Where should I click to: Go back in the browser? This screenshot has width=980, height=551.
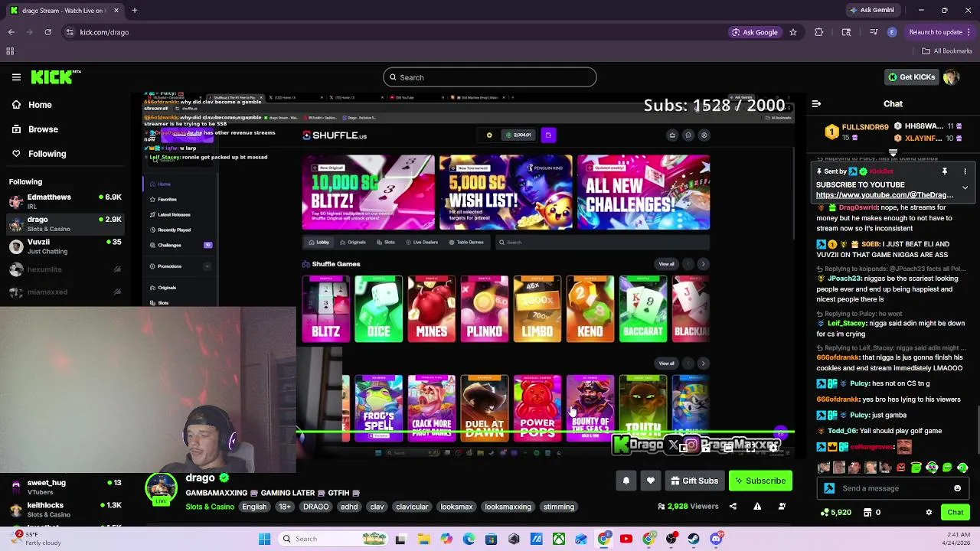click(x=11, y=32)
